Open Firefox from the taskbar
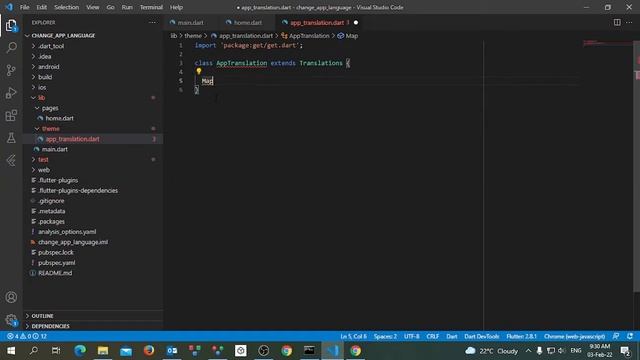 (149, 351)
